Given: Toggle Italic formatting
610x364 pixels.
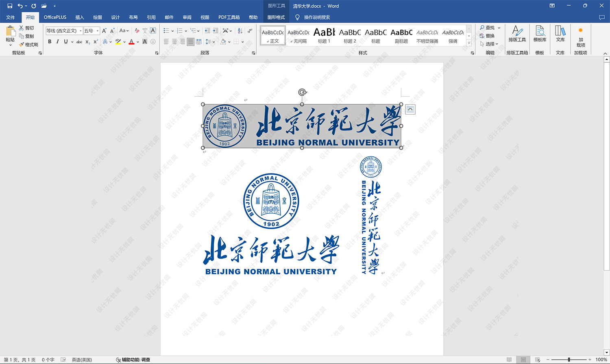Looking at the screenshot, I should coord(58,41).
